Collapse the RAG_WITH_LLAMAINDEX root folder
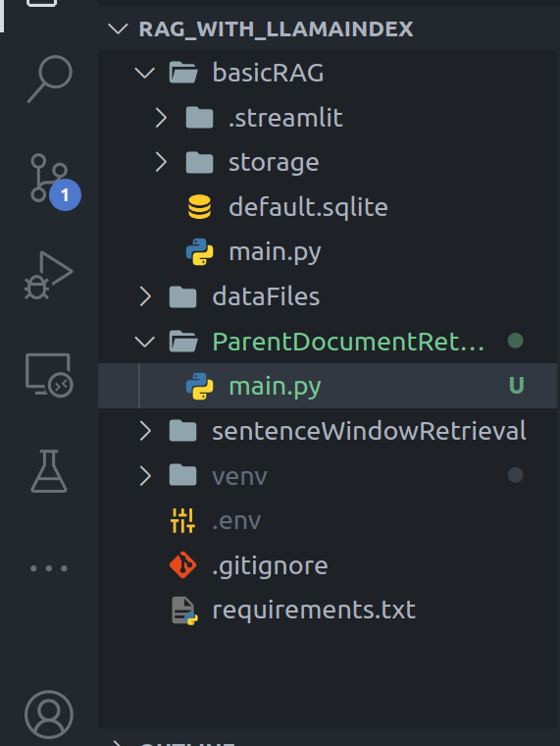The width and height of the screenshot is (560, 746). (x=118, y=29)
